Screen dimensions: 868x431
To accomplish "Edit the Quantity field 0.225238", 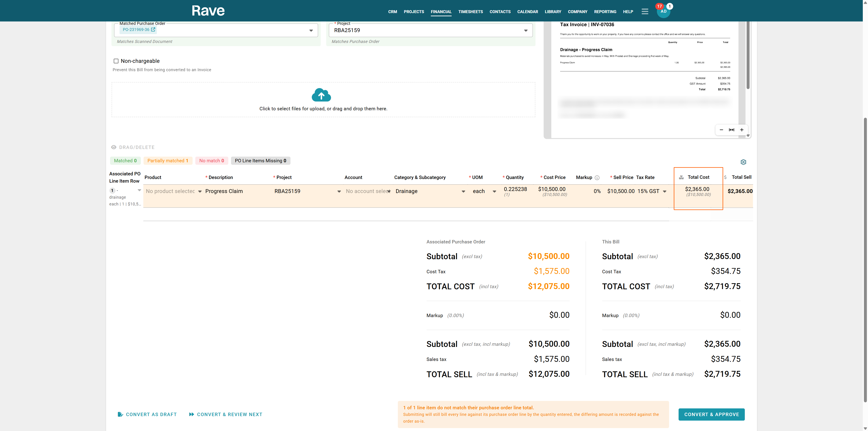I will click(515, 189).
